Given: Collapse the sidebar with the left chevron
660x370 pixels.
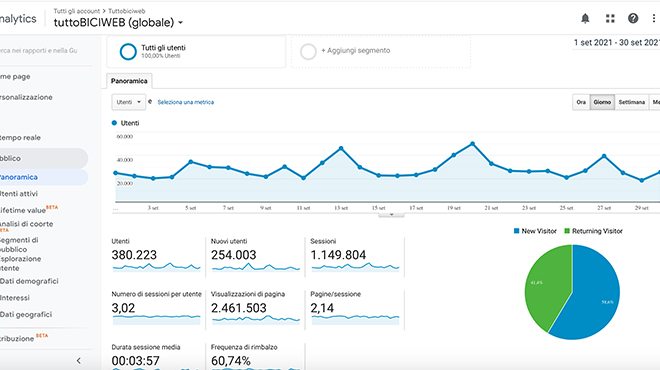Looking at the screenshot, I should [x=79, y=360].
